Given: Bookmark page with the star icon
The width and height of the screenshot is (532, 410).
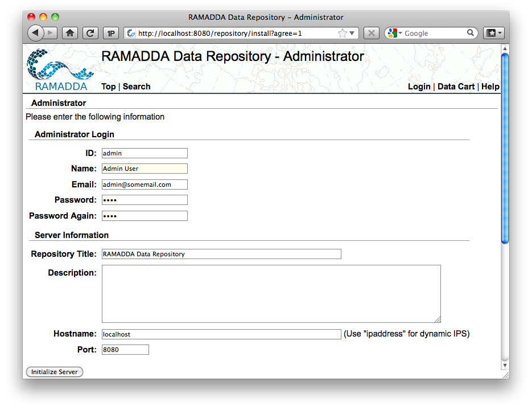Looking at the screenshot, I should coord(343,33).
